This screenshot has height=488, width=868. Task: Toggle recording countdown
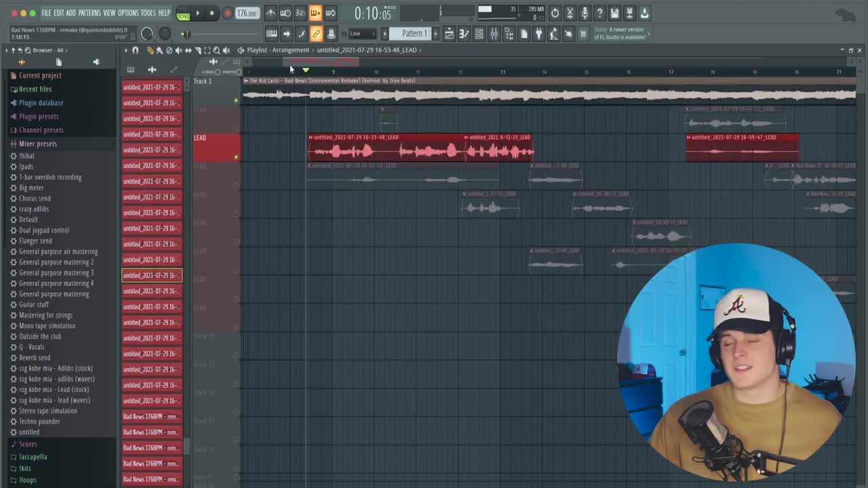point(300,13)
